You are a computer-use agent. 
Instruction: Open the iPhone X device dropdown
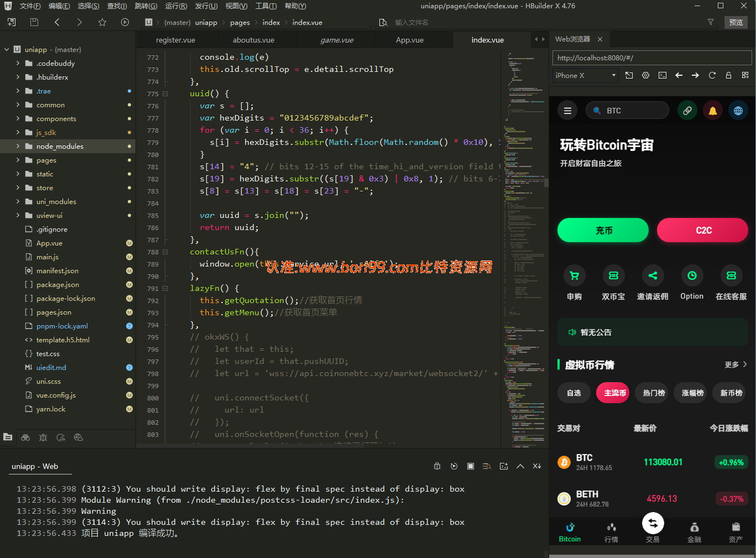586,75
